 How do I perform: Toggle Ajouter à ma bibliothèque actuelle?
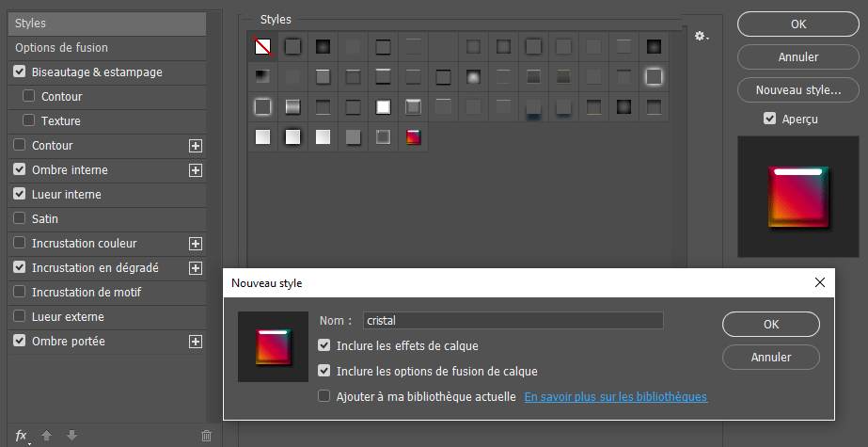(324, 397)
